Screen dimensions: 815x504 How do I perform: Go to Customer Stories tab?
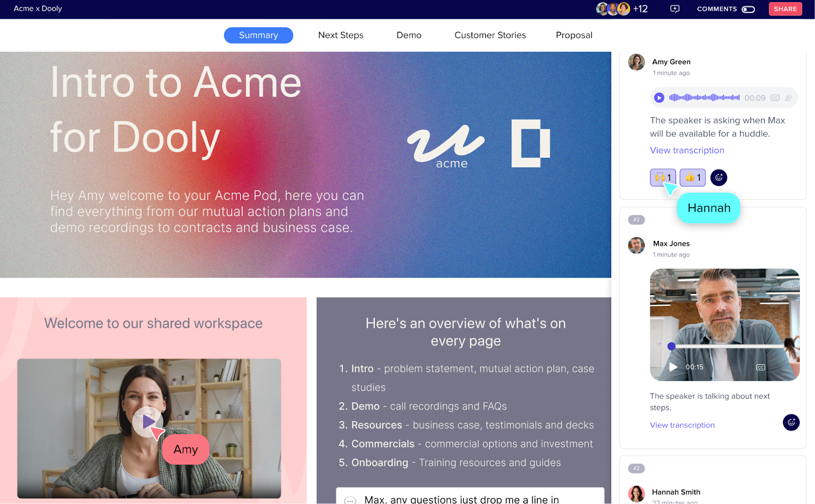(x=490, y=35)
